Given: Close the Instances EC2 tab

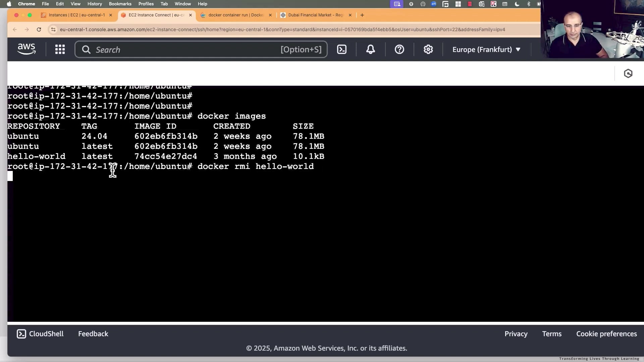Looking at the screenshot, I should click(x=111, y=15).
